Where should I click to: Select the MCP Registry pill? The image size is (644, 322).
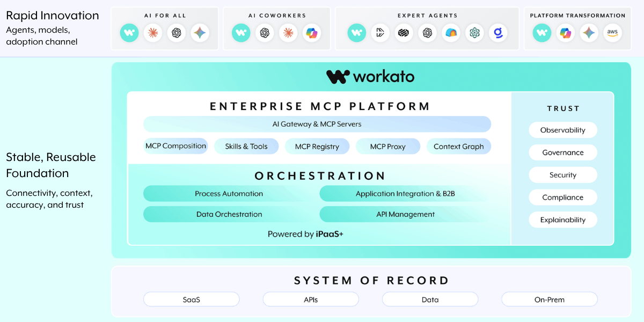[x=317, y=146]
